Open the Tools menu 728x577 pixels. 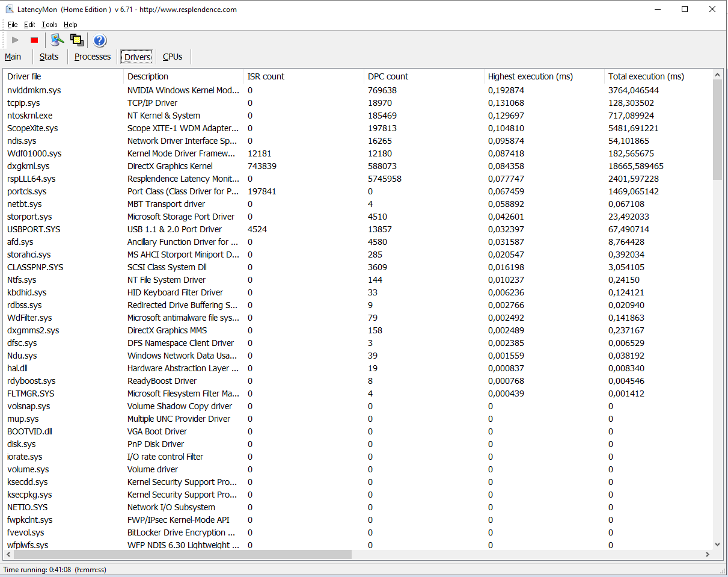point(49,25)
